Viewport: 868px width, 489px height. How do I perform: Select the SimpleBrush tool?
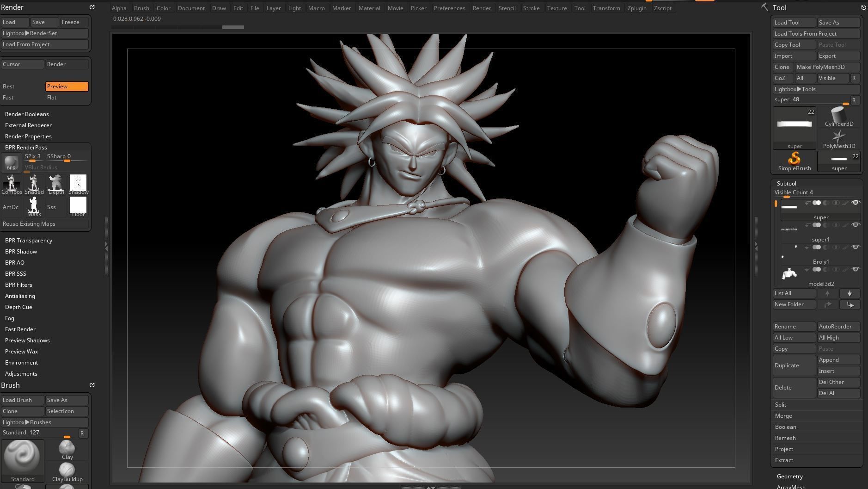794,161
